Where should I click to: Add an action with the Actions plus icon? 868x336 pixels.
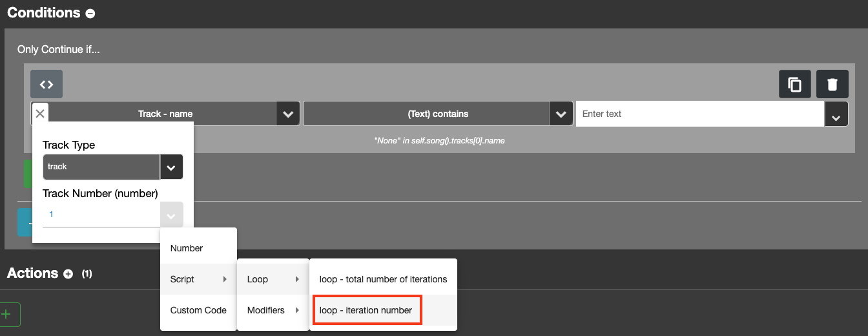point(68,274)
